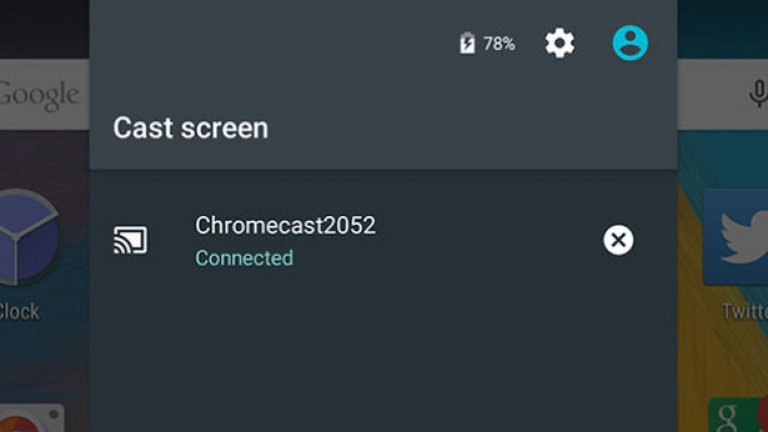Click the cast icon beside Chromecast2052
The width and height of the screenshot is (768, 432).
pos(130,240)
